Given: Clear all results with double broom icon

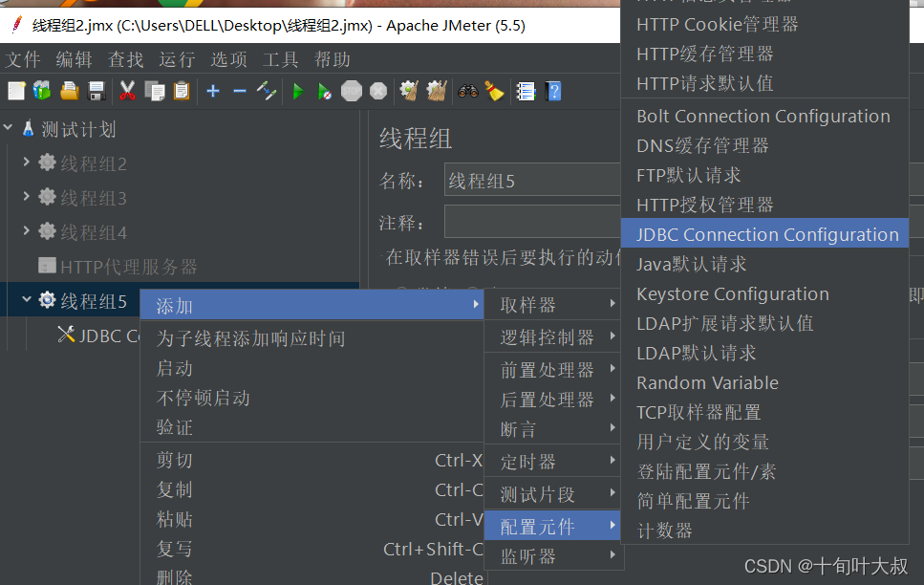Looking at the screenshot, I should click(437, 92).
